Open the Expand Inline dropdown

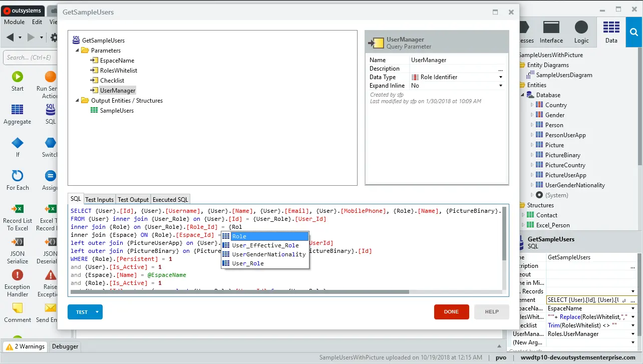point(500,86)
